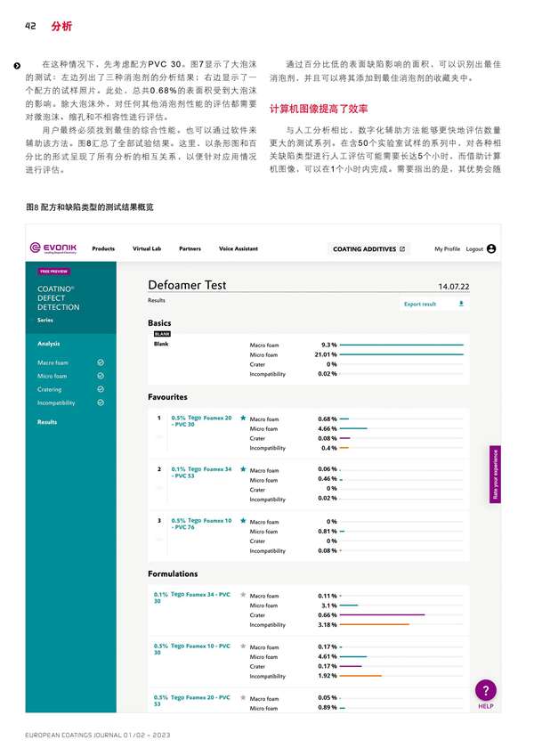Open the Products menu

click(103, 249)
